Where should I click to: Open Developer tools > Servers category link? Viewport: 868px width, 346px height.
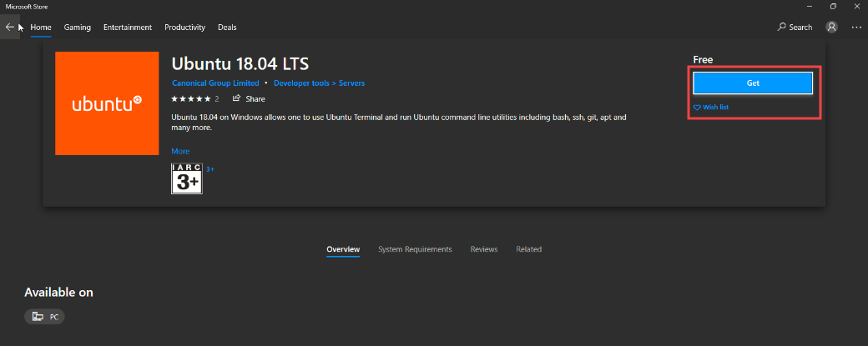point(319,83)
